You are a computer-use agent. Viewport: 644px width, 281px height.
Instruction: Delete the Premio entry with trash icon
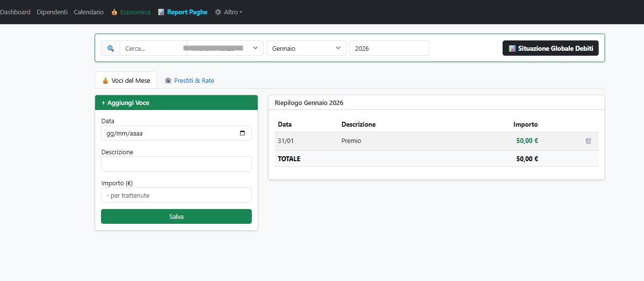[588, 141]
